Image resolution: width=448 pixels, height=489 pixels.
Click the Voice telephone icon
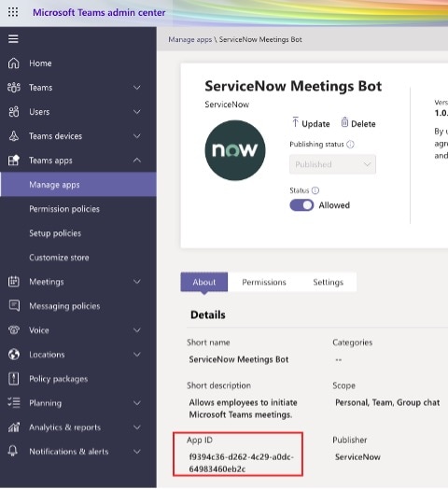(13, 330)
